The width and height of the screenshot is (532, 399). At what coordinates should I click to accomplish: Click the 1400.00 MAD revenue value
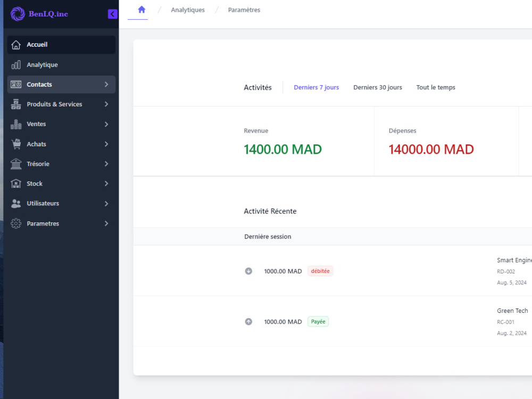point(282,149)
